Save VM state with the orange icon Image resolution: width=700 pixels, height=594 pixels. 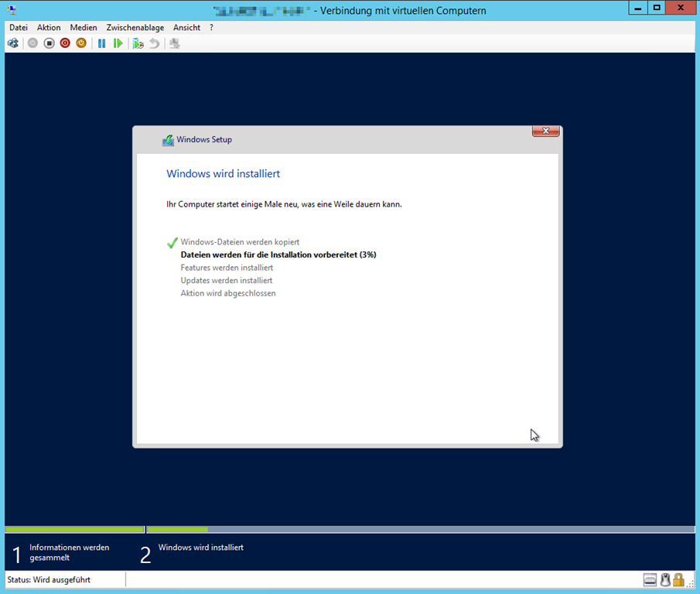81,43
